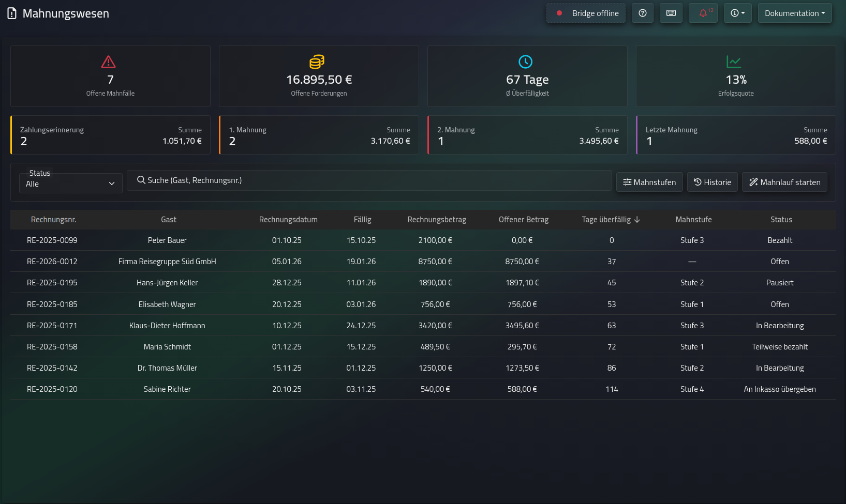This screenshot has height=504, width=846.
Task: Open the Historie view
Action: (712, 182)
